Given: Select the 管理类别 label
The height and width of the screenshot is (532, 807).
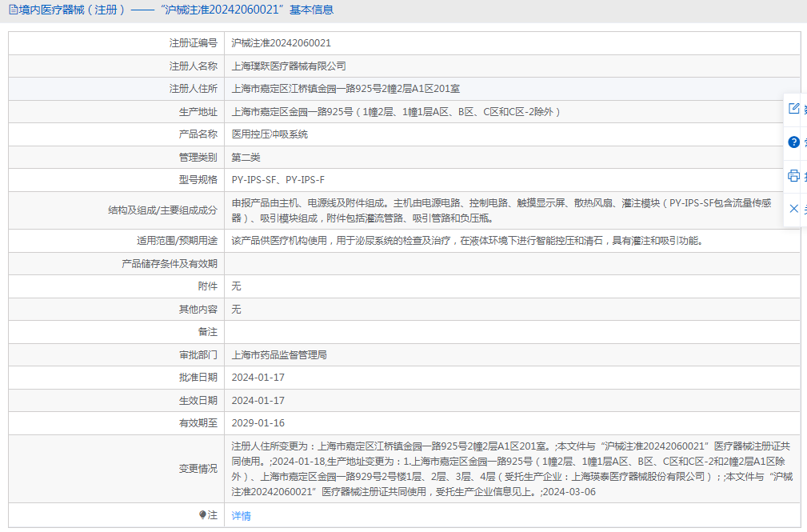Looking at the screenshot, I should coord(198,157).
